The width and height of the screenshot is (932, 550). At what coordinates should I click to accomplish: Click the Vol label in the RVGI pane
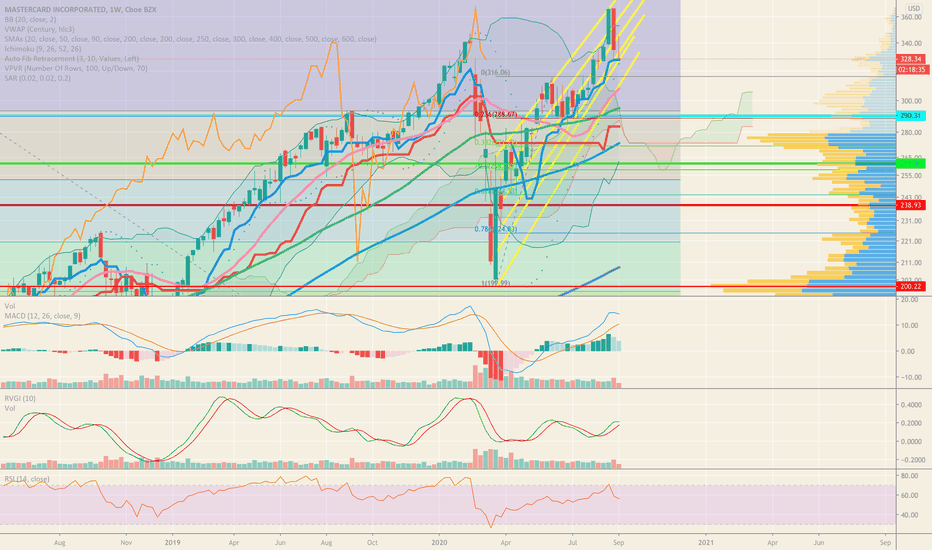(x=10, y=408)
